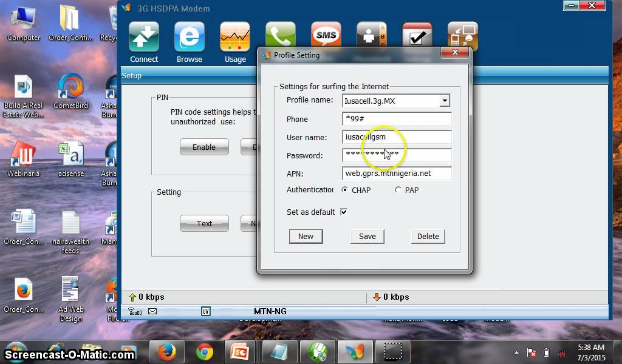Image resolution: width=622 pixels, height=364 pixels.
Task: Click the New profile button
Action: [306, 237]
